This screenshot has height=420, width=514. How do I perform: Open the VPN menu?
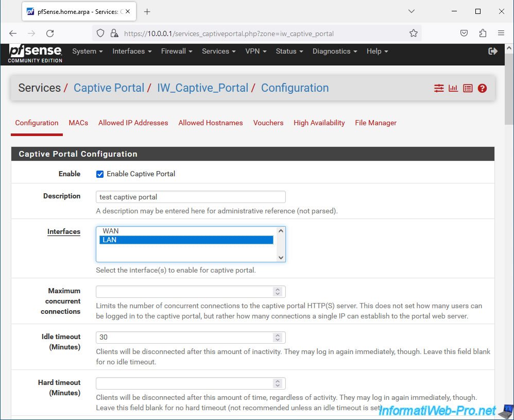[255, 51]
